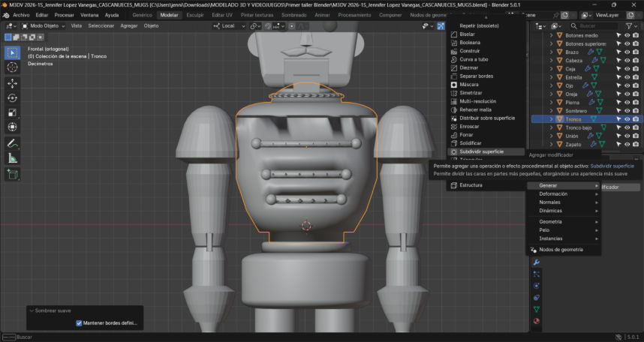The height and width of the screenshot is (342, 644).
Task: Choose the Scale tool
Action: (12, 112)
